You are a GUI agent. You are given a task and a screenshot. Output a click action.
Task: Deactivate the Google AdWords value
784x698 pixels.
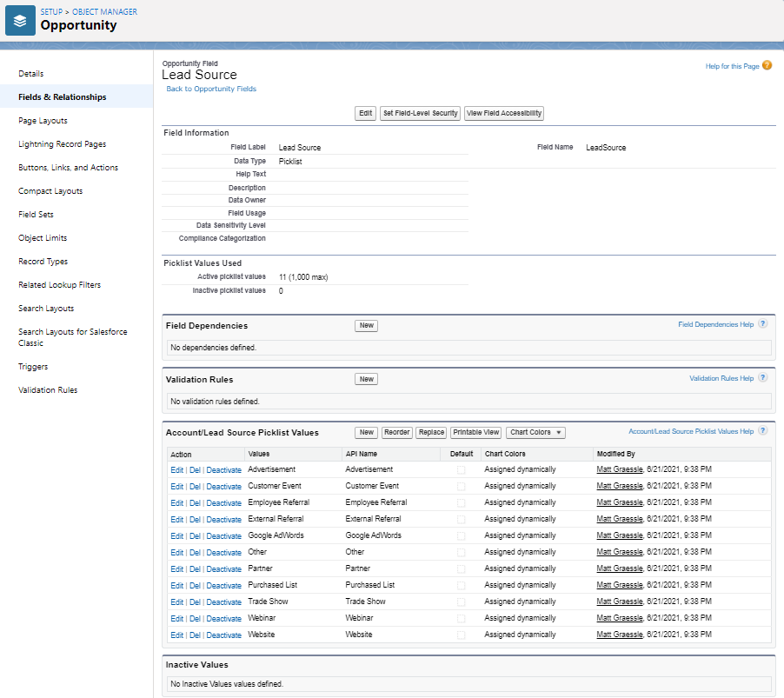tap(223, 535)
